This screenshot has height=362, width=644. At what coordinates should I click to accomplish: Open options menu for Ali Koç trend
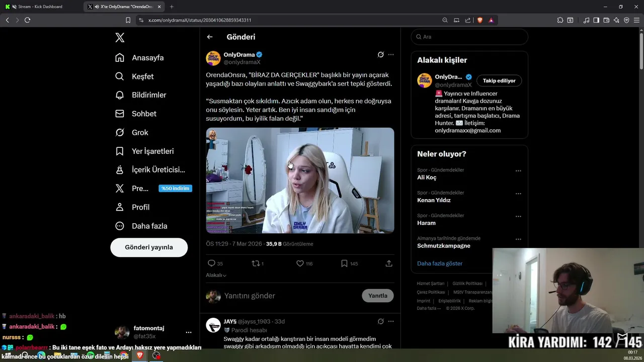tap(518, 171)
